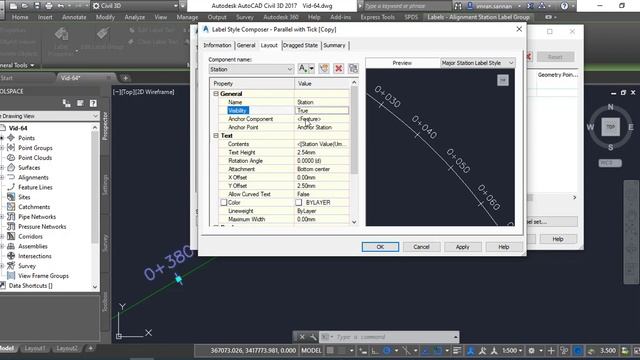Click MODEL button in status bar
640x360 pixels.
click(x=311, y=350)
